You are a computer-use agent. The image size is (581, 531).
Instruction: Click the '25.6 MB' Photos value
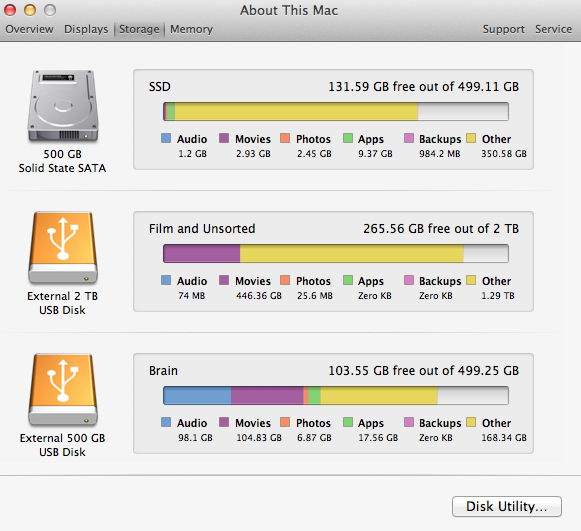pos(315,296)
